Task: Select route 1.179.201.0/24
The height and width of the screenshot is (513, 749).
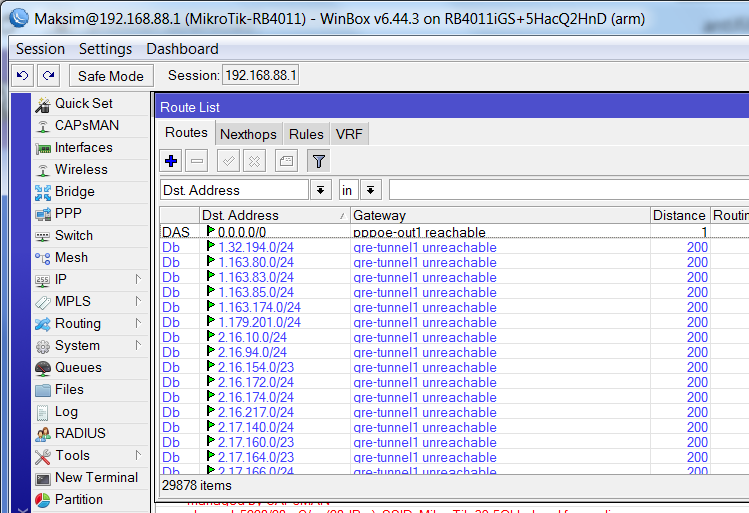Action: (x=454, y=322)
